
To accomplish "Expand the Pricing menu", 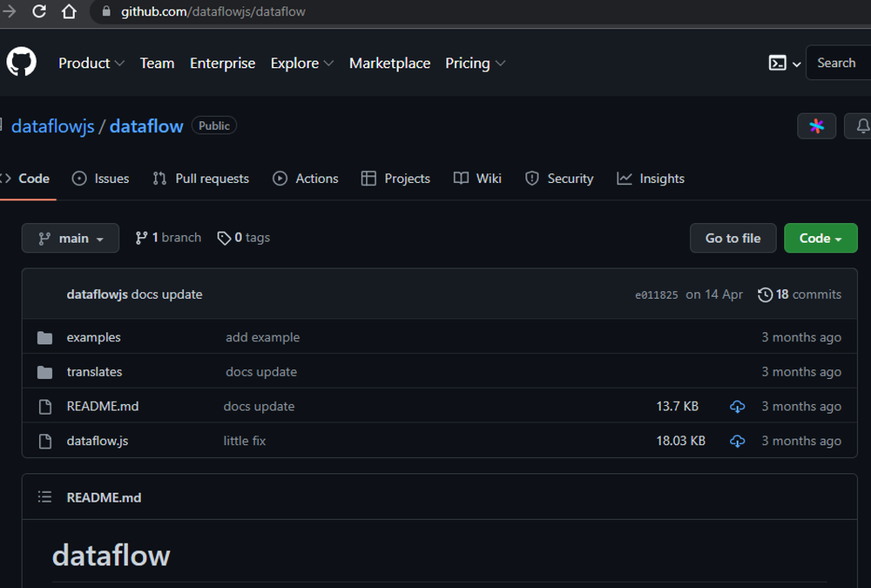I will click(475, 64).
